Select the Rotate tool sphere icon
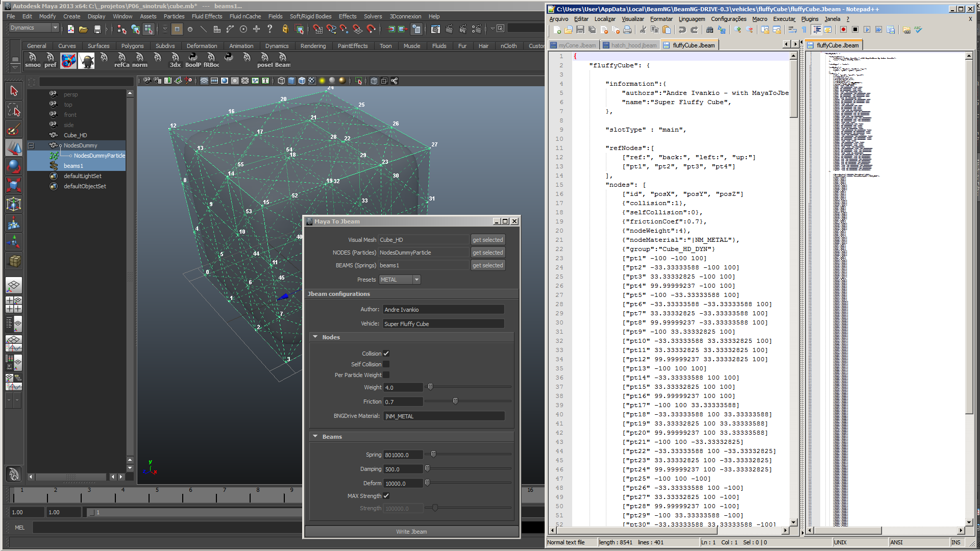Image resolution: width=980 pixels, height=551 pixels. click(x=14, y=166)
